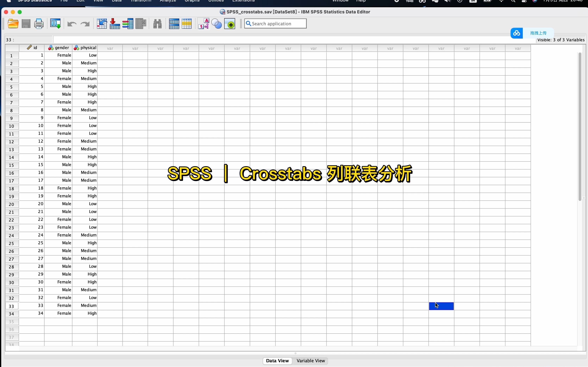Open the Variables dialog icon
The width and height of the screenshot is (588, 367).
pos(128,24)
